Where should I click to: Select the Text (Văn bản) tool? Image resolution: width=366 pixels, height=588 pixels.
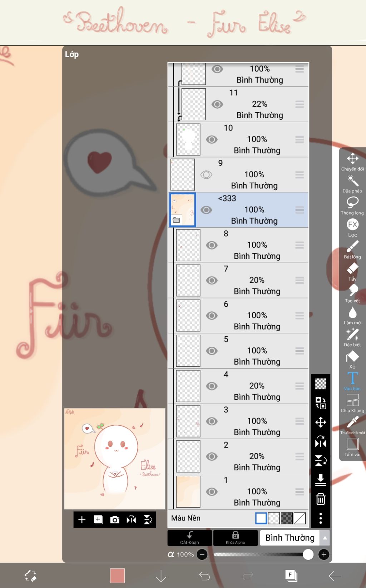(x=352, y=381)
